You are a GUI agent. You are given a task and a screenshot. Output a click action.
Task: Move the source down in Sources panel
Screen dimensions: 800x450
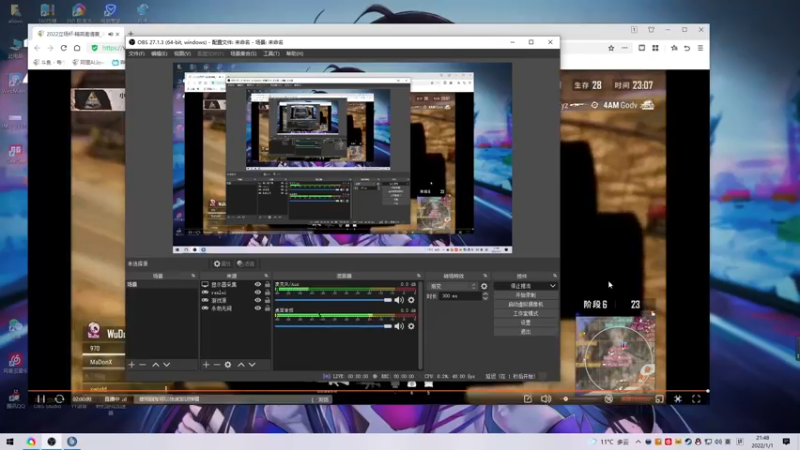point(252,365)
